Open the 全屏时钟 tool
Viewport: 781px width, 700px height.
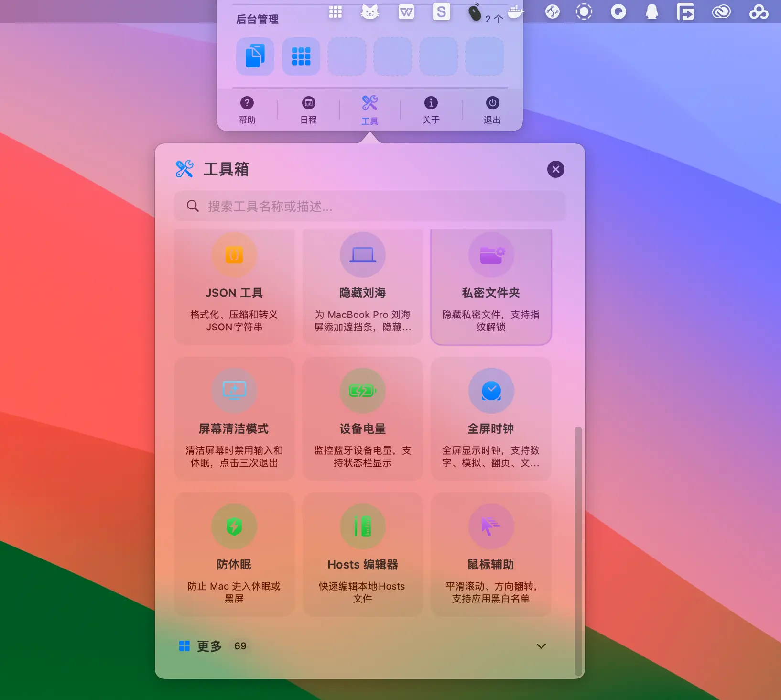pos(491,419)
